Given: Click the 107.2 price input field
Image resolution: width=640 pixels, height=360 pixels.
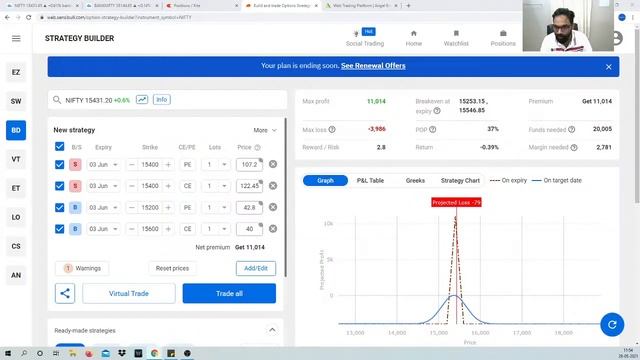Looking at the screenshot, I should pos(249,164).
